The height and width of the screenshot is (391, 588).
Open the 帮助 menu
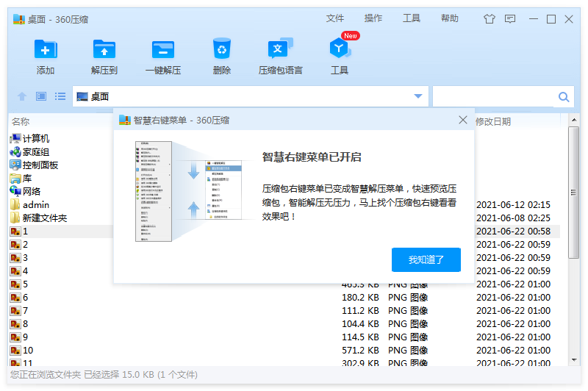[450, 18]
